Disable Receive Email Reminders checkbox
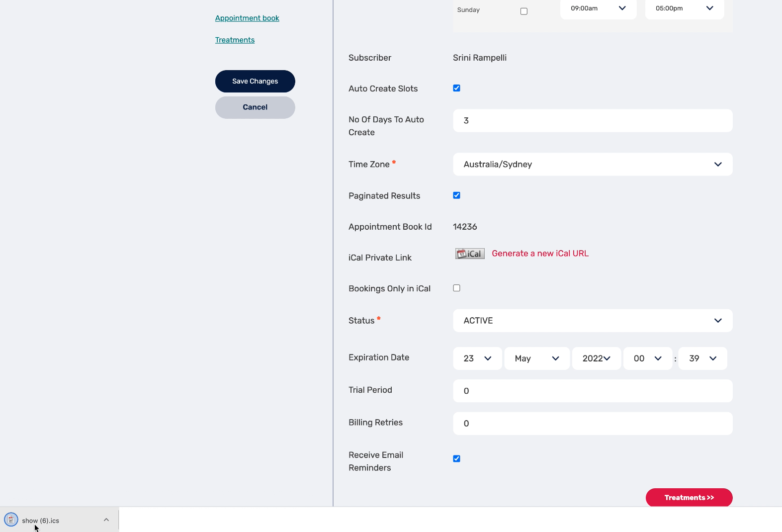This screenshot has width=782, height=532. pos(456,458)
